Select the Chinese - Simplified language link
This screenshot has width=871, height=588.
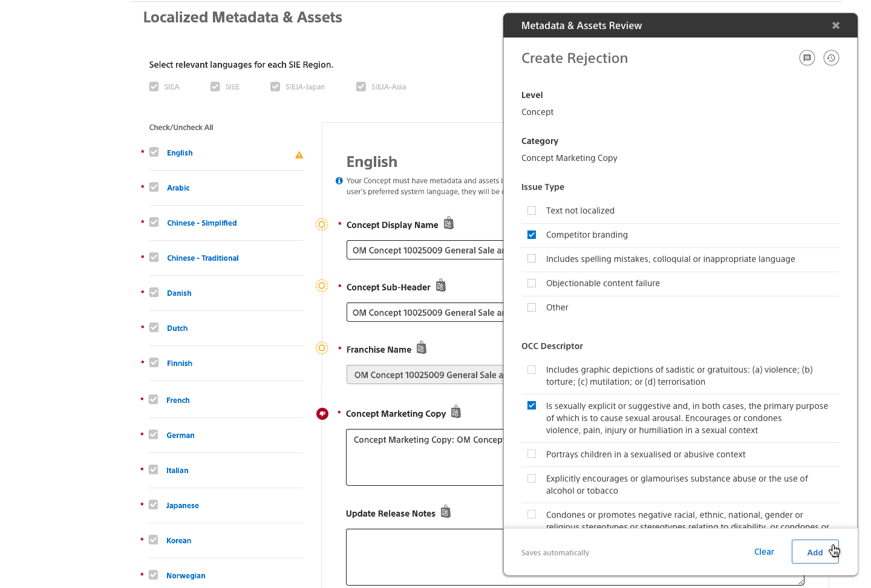click(x=202, y=223)
